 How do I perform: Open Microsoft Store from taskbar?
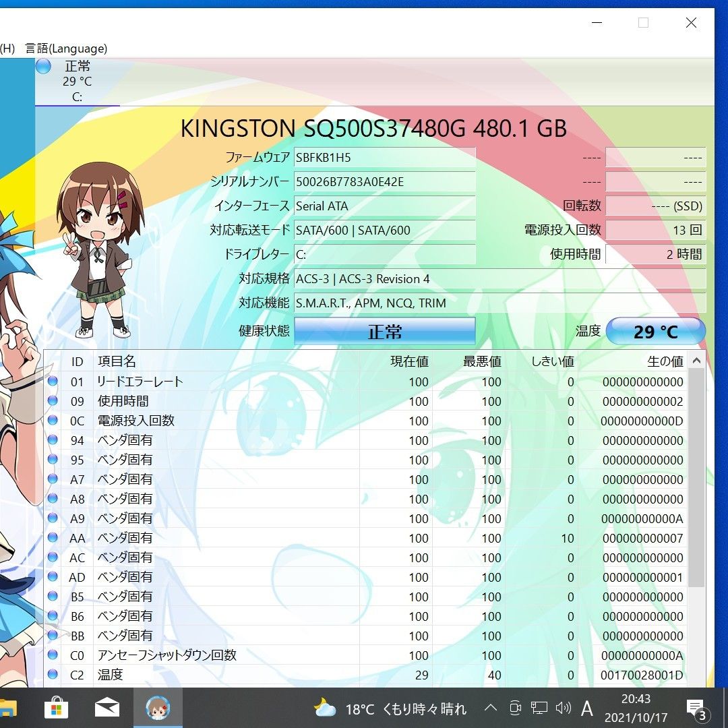(x=56, y=708)
